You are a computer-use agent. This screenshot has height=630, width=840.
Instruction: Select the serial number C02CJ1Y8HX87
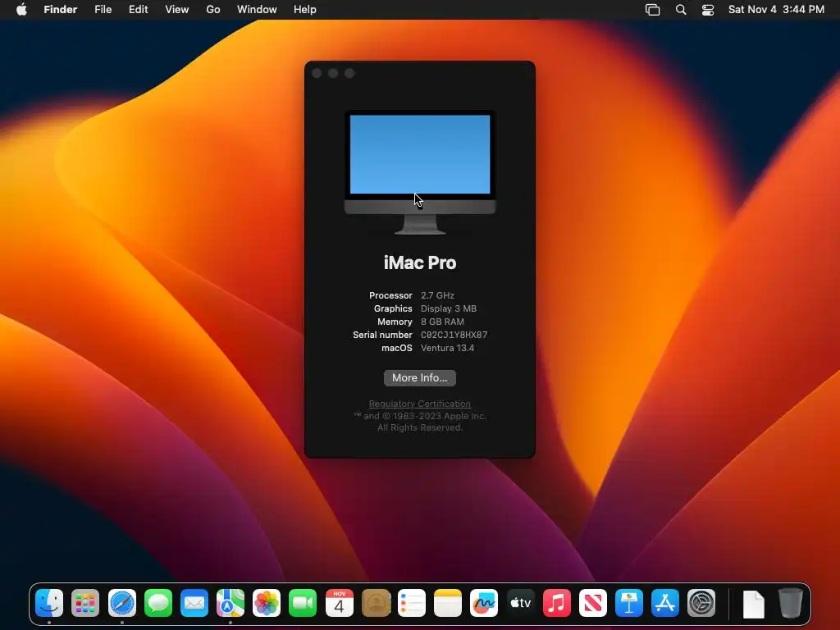[454, 335]
